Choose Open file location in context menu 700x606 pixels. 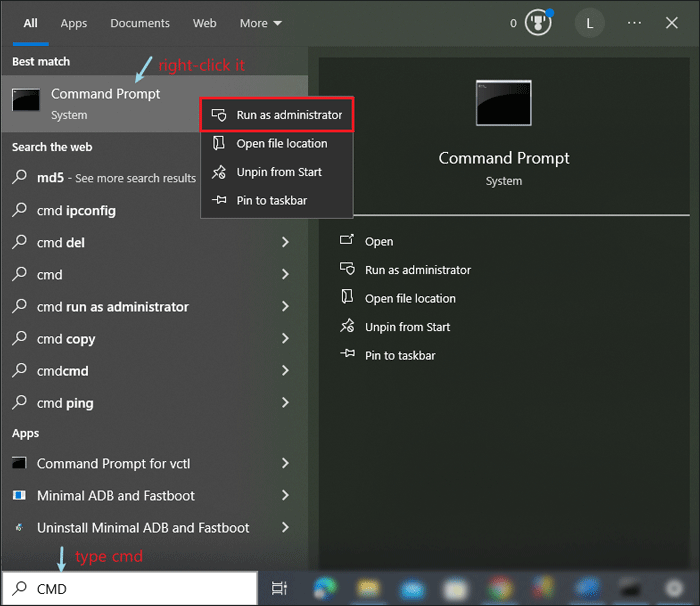point(277,143)
